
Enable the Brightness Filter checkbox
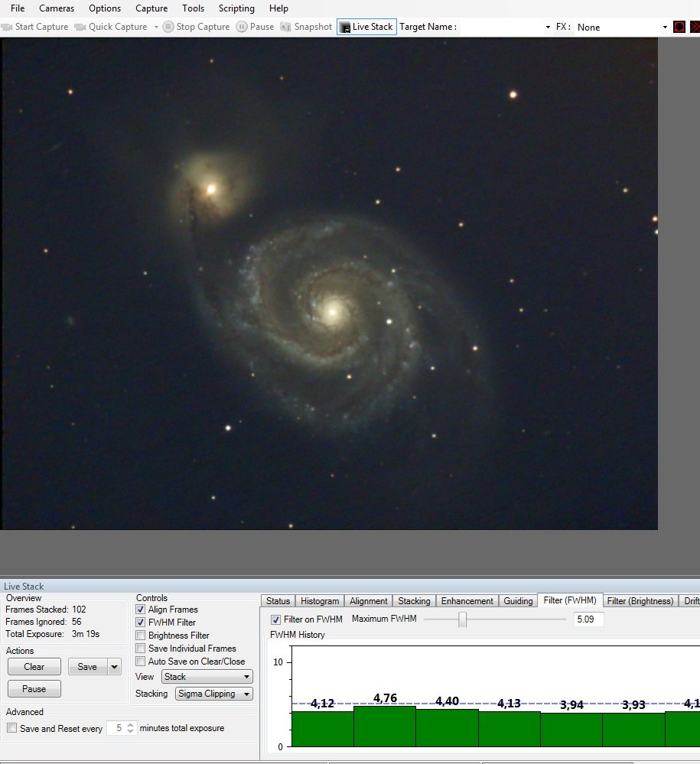[x=141, y=636]
